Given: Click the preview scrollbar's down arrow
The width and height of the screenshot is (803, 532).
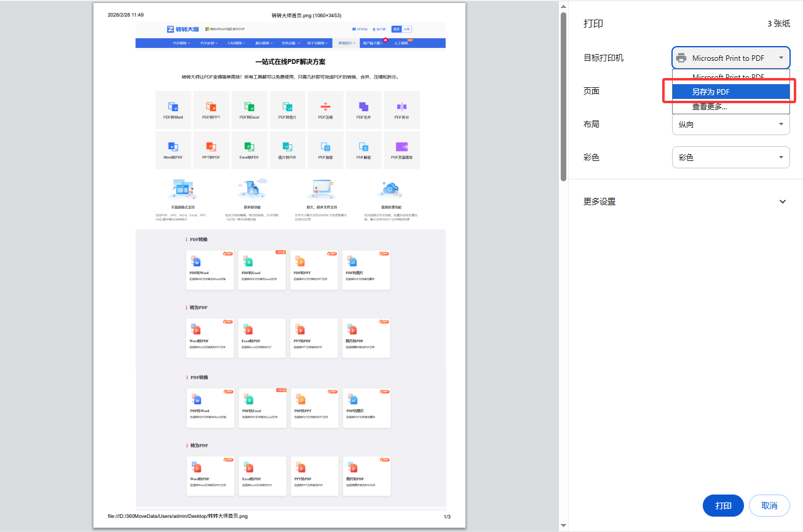Looking at the screenshot, I should pos(563,526).
